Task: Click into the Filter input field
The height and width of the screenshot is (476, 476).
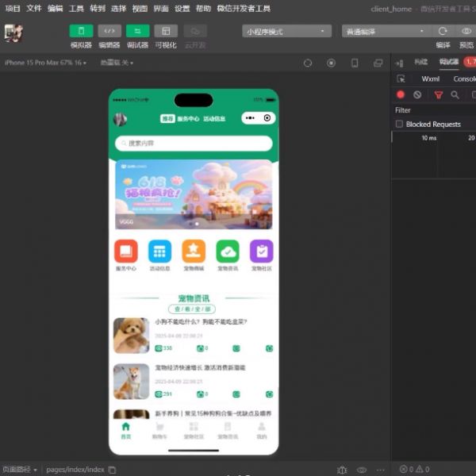Action: click(x=434, y=110)
